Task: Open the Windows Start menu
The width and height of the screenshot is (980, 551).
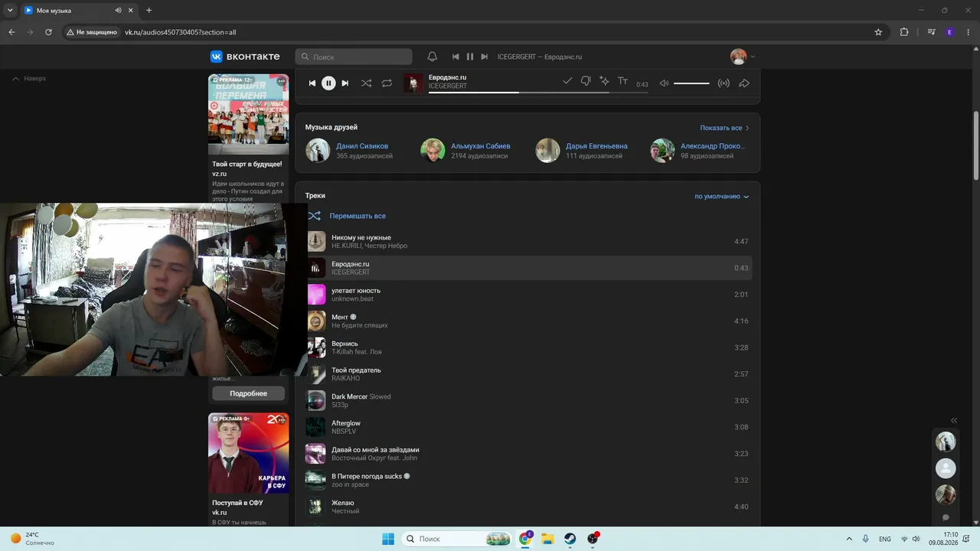Action: [388, 539]
